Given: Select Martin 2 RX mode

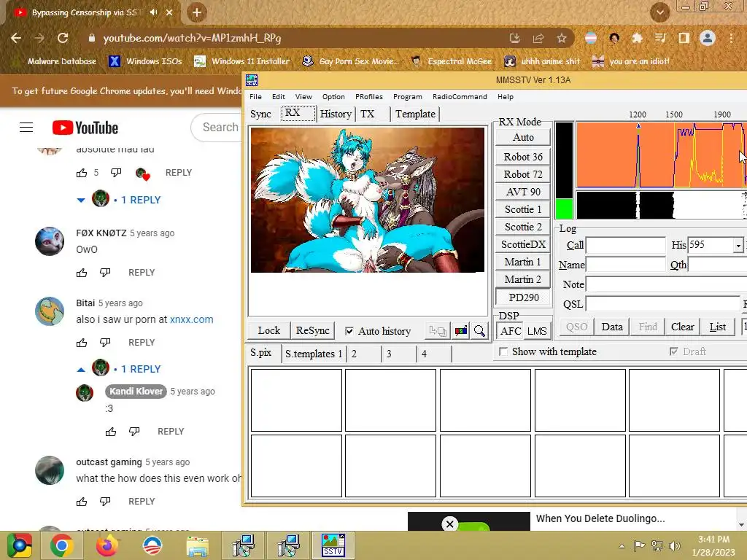Looking at the screenshot, I should [x=523, y=279].
